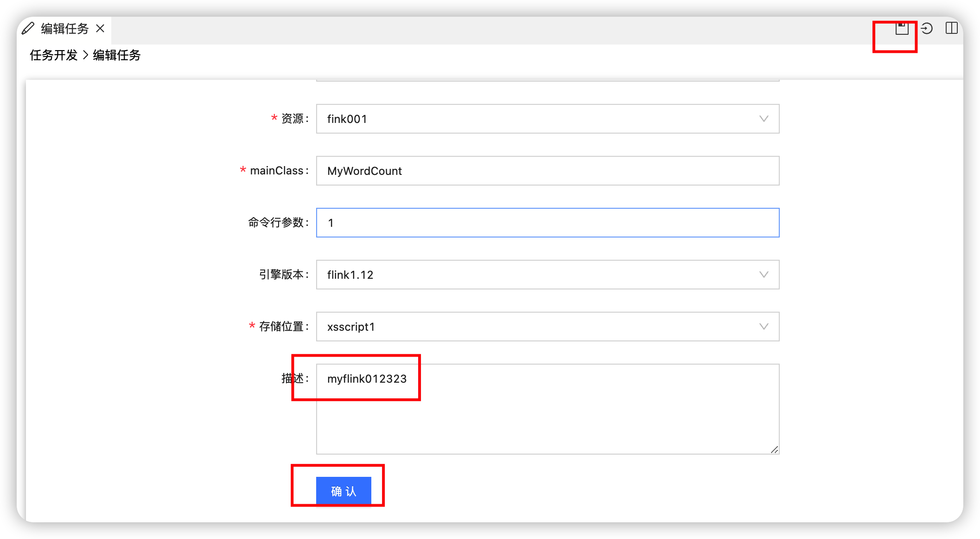Click the 编辑任务 breadcrumb entry
Image resolution: width=980 pixels, height=539 pixels.
(117, 55)
